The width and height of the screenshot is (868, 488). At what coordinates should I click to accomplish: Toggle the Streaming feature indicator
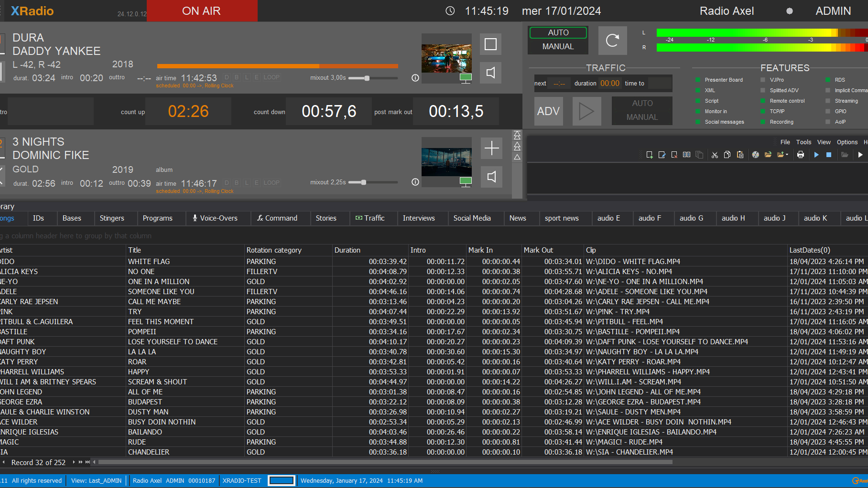[828, 101]
